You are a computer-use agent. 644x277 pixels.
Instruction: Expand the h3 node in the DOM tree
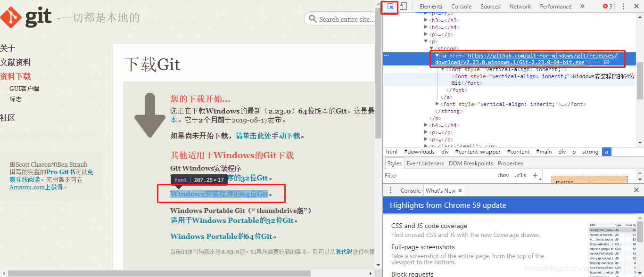point(426,20)
